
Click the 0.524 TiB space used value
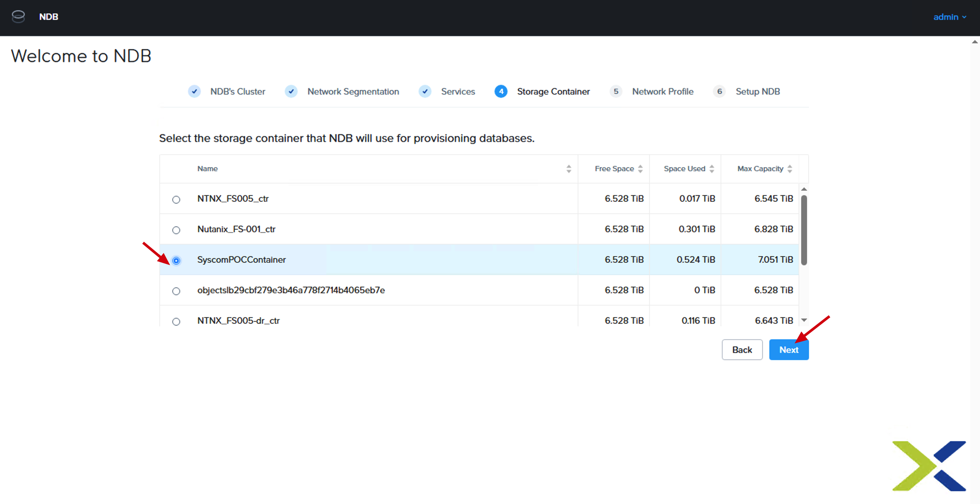[x=695, y=259]
